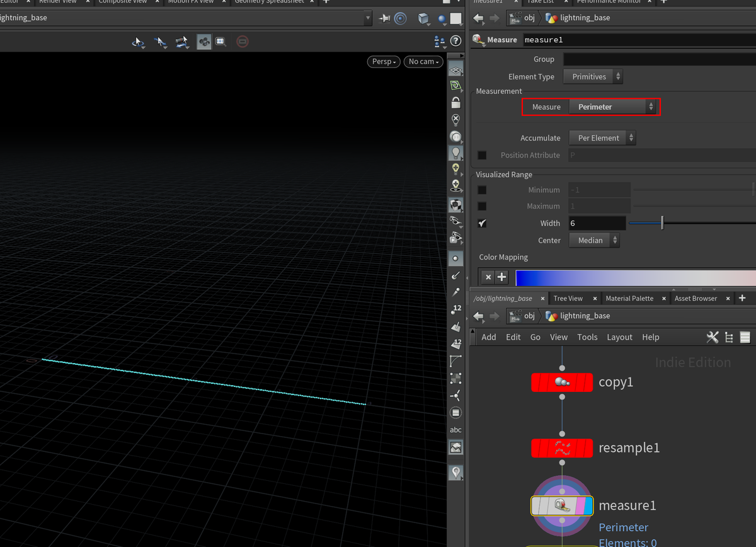Click the cube icon in viewer path bar

(424, 18)
